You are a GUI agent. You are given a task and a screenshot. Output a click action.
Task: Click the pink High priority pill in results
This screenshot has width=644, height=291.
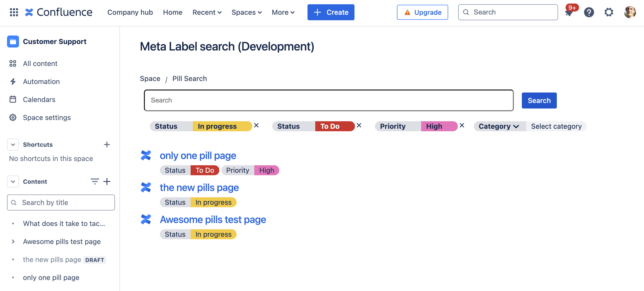click(x=266, y=170)
